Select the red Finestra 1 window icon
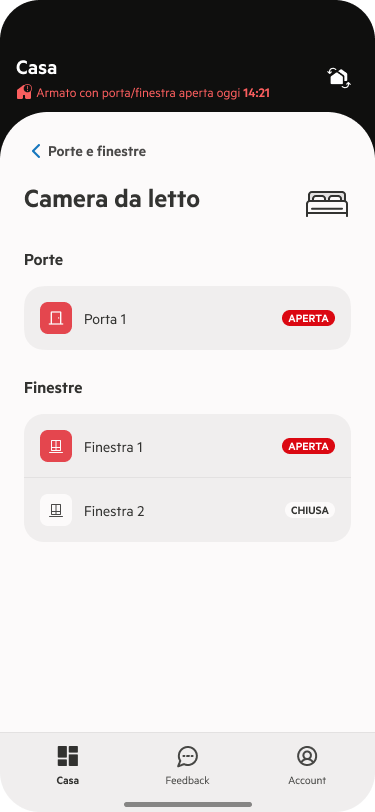 coord(56,446)
